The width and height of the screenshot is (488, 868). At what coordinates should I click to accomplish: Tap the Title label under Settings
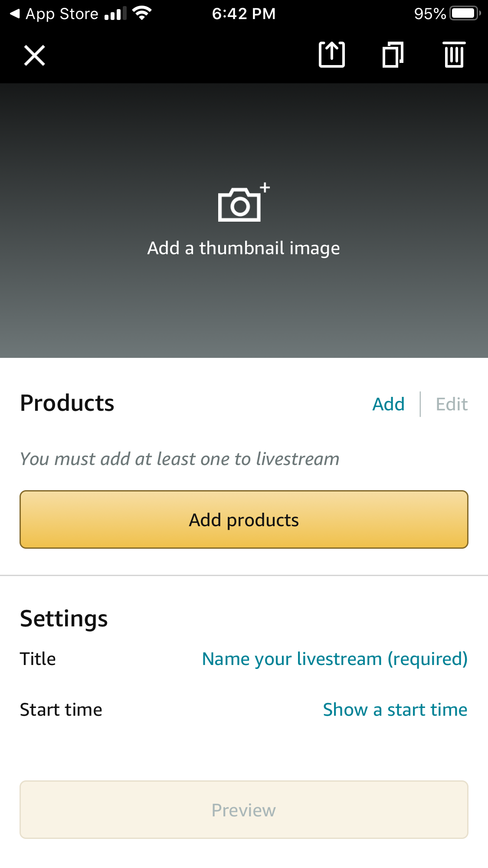click(38, 659)
